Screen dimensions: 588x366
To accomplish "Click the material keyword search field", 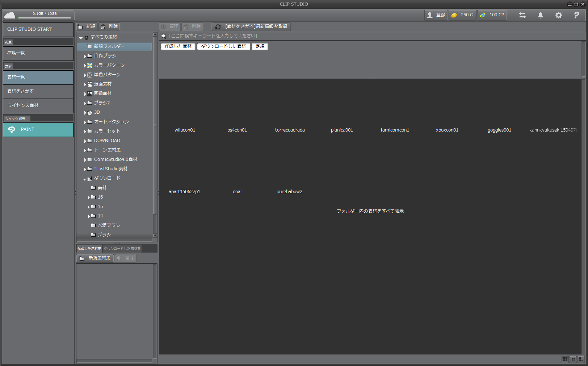I will pos(373,36).
